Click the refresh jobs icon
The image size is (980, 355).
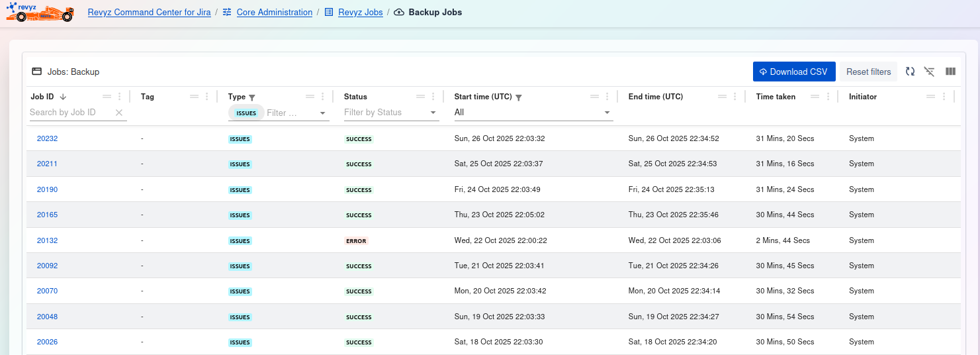click(x=910, y=72)
